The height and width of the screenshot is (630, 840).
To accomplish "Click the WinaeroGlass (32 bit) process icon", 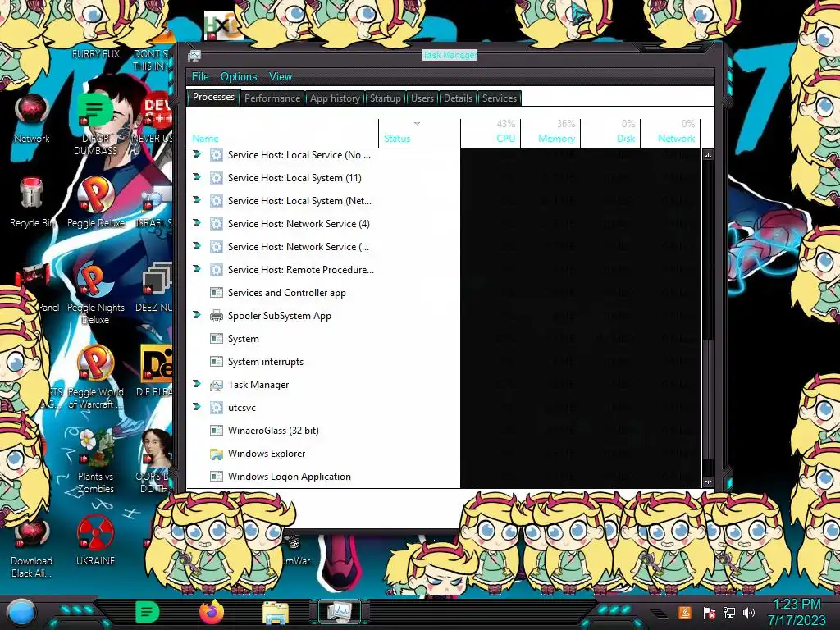I will (x=217, y=431).
